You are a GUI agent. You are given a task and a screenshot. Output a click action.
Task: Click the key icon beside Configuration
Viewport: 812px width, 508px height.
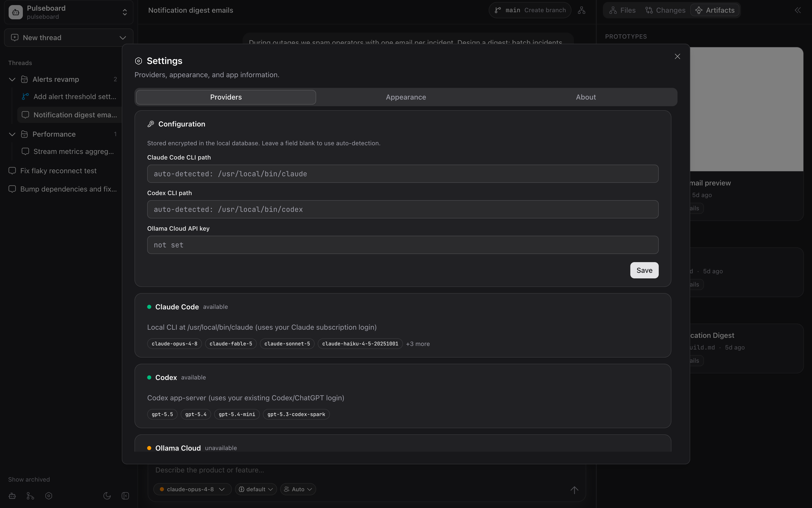[151, 124]
